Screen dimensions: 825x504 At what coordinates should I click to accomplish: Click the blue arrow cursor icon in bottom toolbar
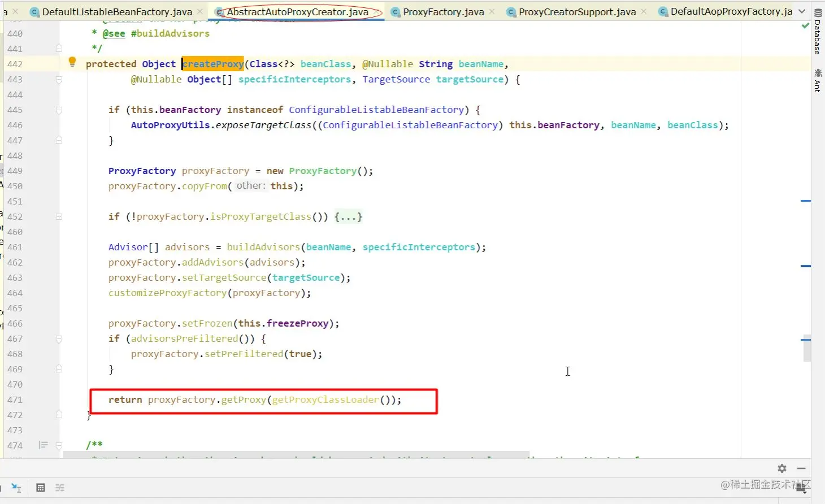click(x=16, y=488)
